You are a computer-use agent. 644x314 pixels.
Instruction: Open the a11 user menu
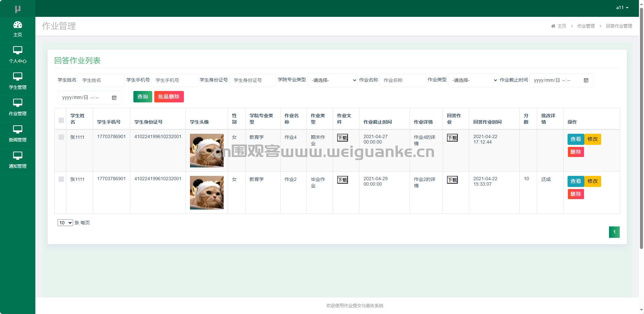(x=621, y=7)
